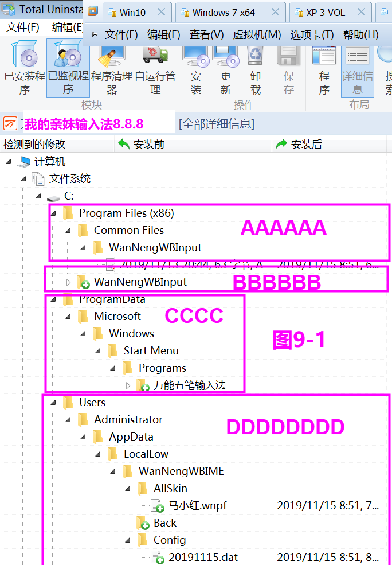Click the 安装 (Install) toolbar button
Viewport: 392px width, 565px height.
point(196,68)
